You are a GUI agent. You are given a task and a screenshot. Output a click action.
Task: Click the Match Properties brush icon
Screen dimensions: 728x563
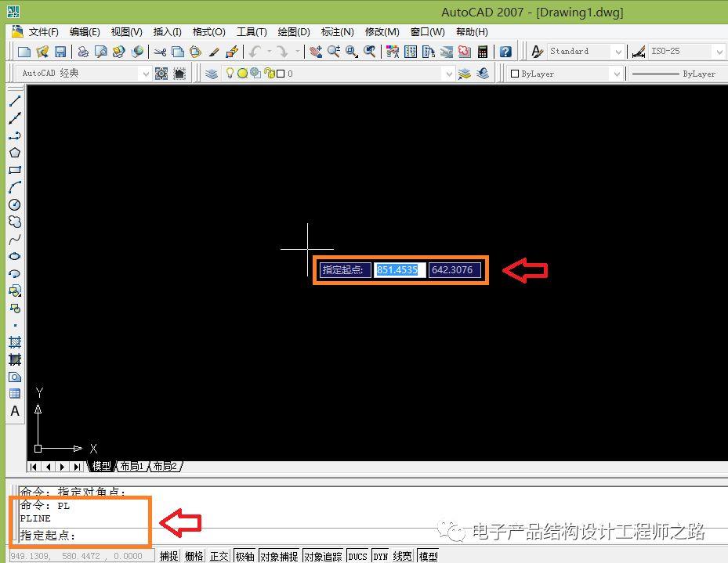pos(214,52)
